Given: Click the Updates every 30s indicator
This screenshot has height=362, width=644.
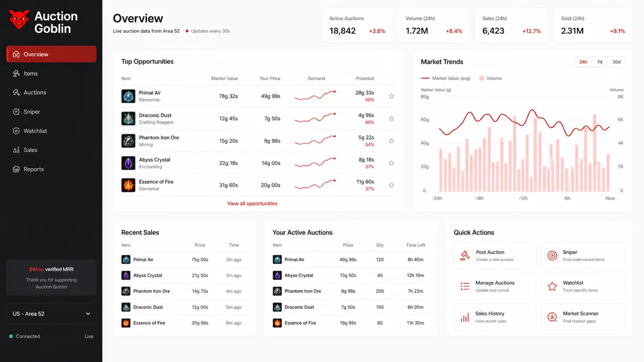Looking at the screenshot, I should pyautogui.click(x=208, y=31).
